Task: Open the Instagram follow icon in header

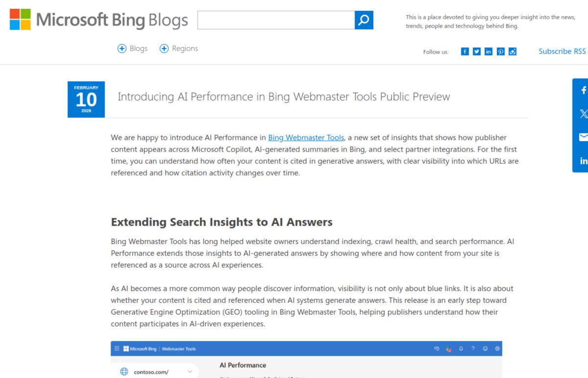Action: pyautogui.click(x=513, y=51)
